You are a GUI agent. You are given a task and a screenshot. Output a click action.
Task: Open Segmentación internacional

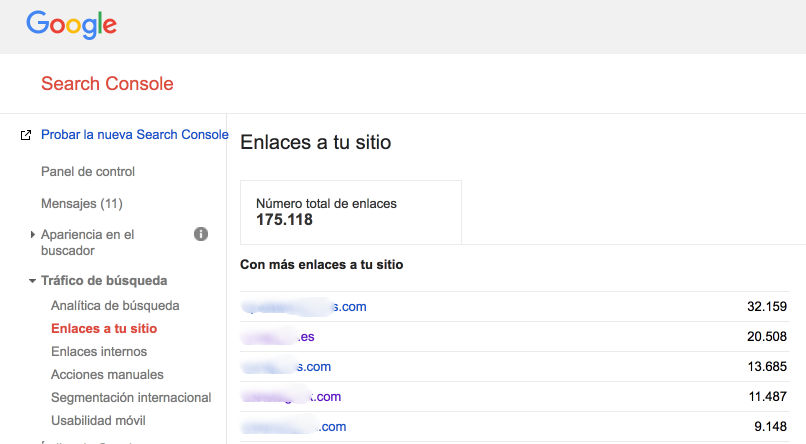[131, 398]
